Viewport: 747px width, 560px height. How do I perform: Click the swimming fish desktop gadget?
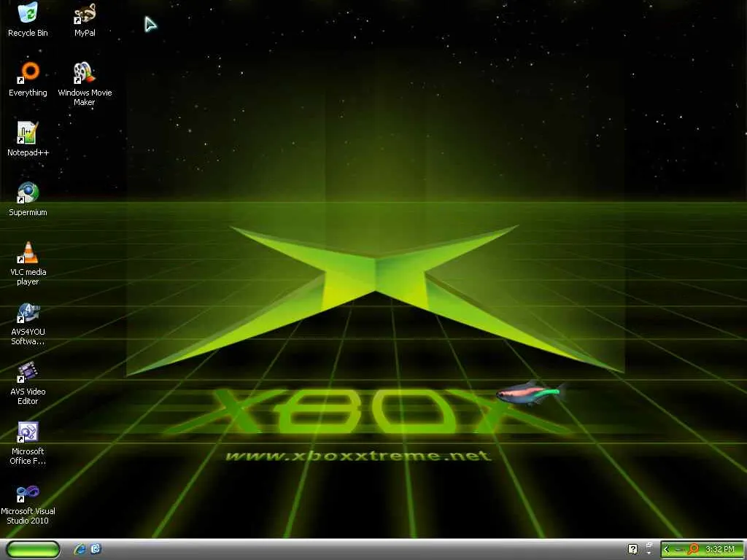pyautogui.click(x=531, y=393)
